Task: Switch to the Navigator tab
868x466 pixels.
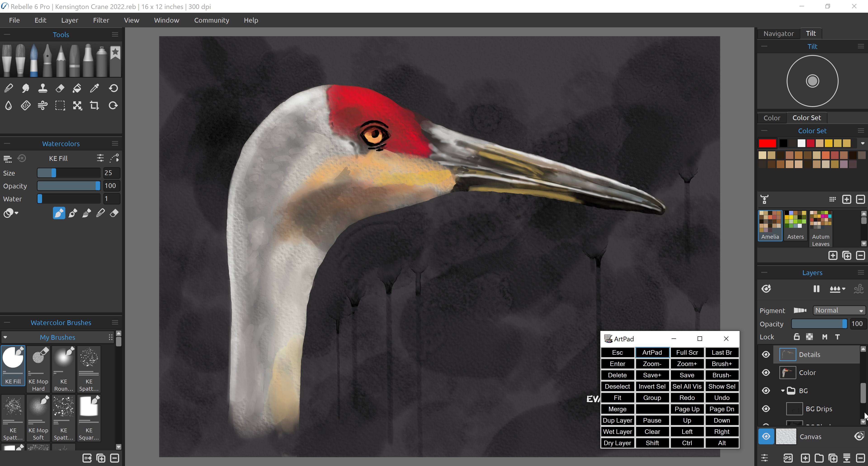Action: 778,33
